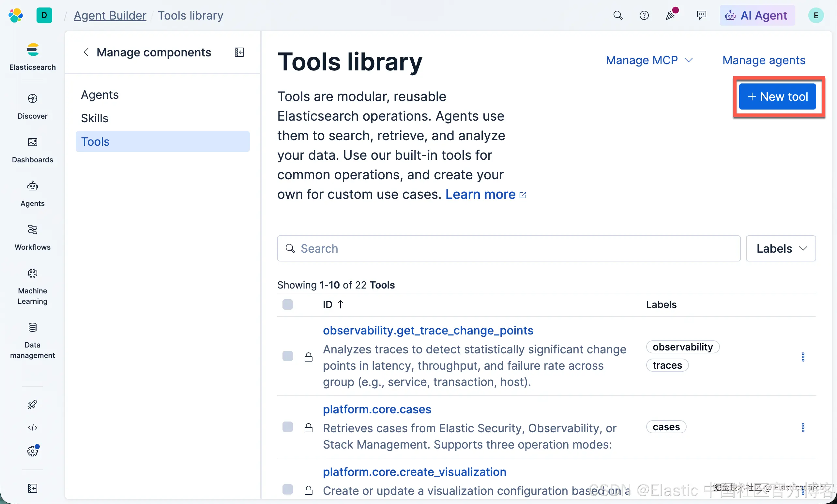
Task: Go to Elasticsearch in the side navigation
Action: click(33, 57)
